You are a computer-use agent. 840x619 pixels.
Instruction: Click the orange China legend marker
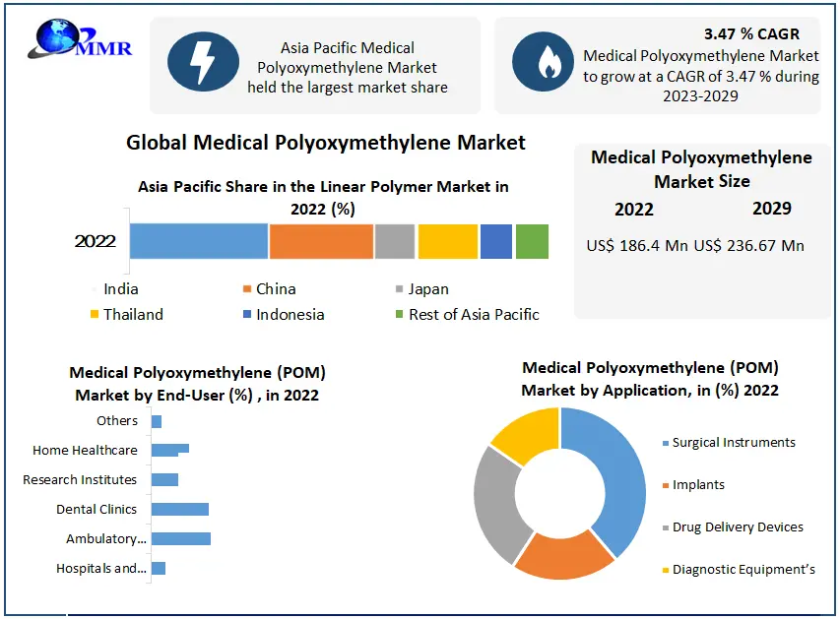(246, 289)
